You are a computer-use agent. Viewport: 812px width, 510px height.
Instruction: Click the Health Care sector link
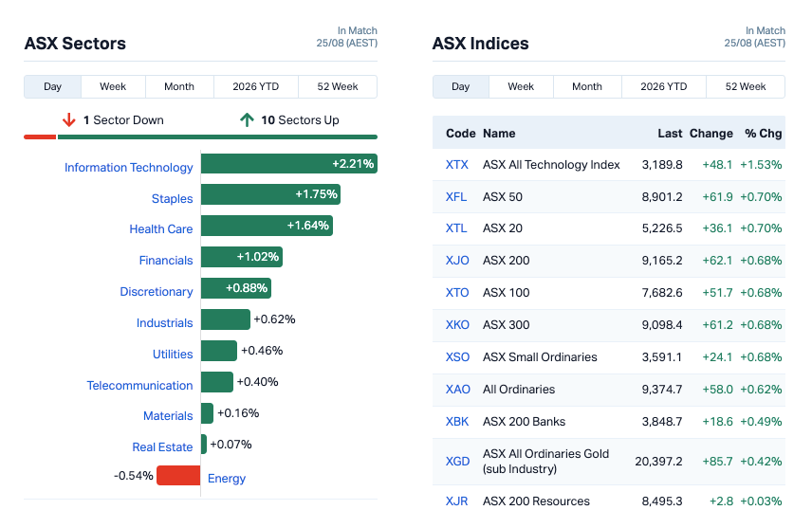(160, 228)
